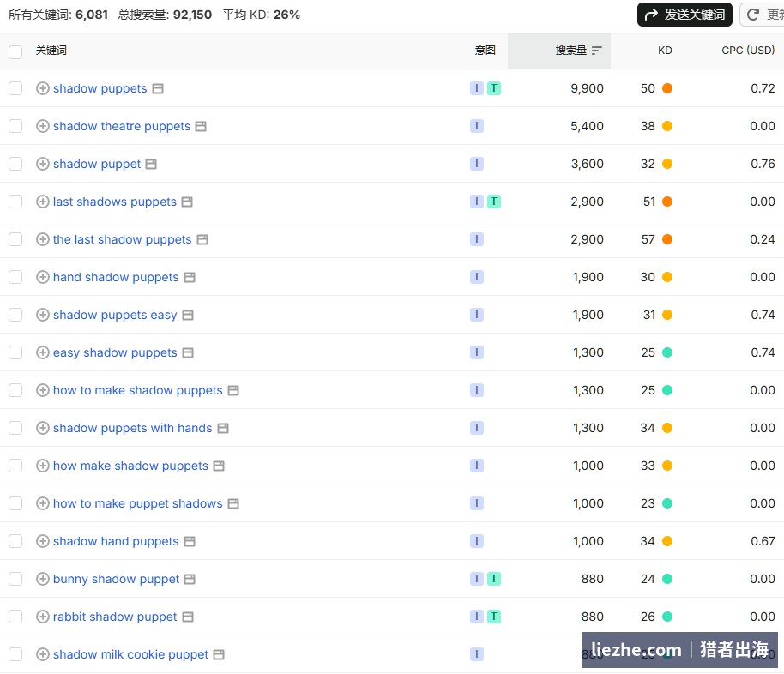Click the 5,400 search volume value
This screenshot has height=674, width=784.
point(587,126)
